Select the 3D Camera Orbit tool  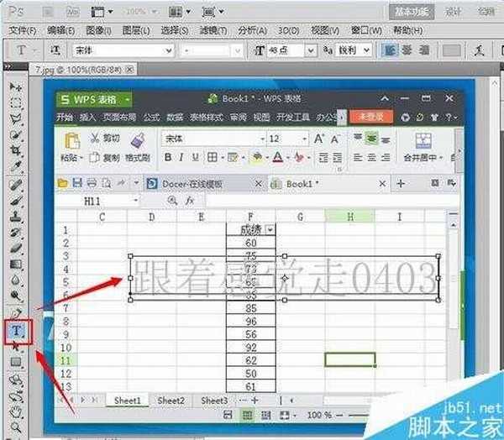(x=16, y=397)
